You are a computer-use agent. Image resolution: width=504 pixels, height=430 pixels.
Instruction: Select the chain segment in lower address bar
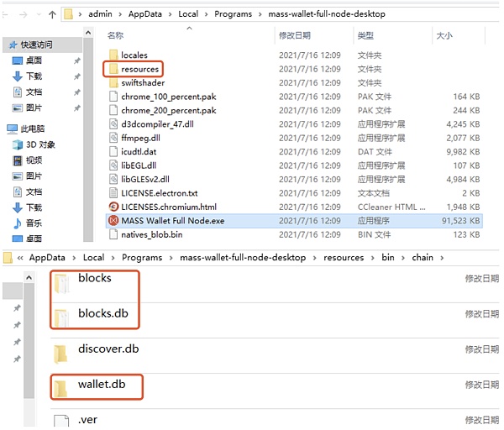[x=423, y=258]
